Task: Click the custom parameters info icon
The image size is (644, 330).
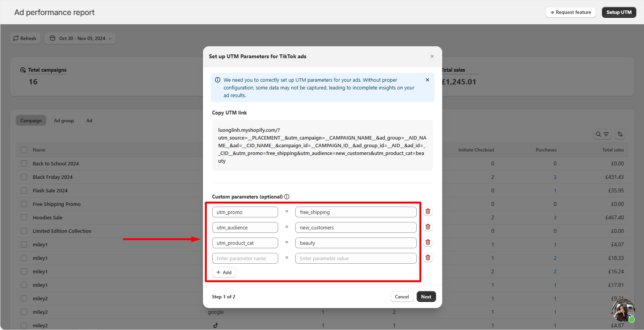Action: [x=287, y=197]
